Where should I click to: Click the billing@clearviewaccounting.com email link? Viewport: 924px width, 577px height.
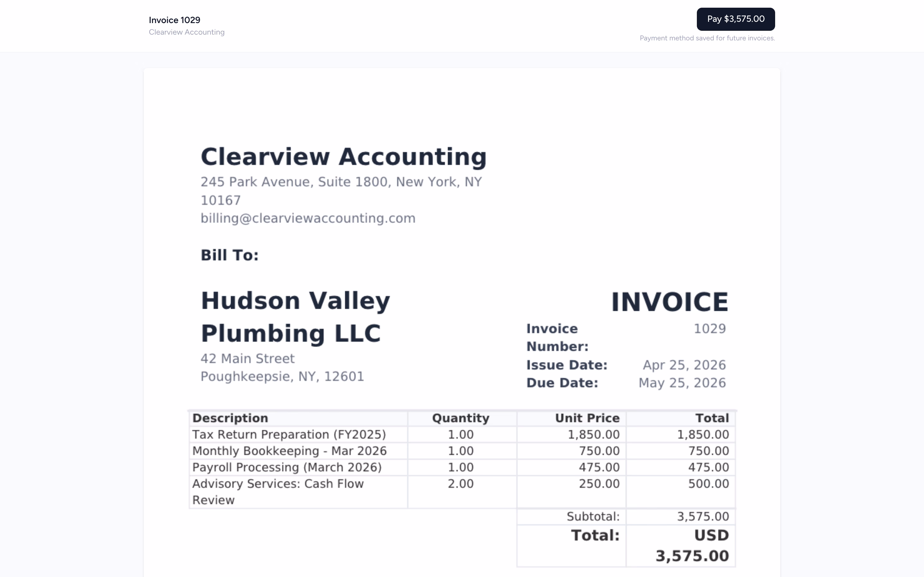tap(308, 218)
